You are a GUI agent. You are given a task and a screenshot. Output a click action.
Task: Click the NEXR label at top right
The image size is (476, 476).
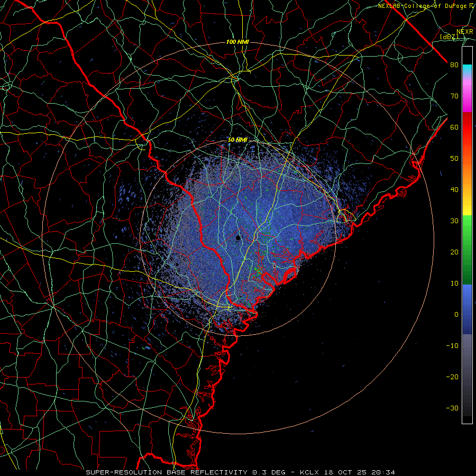point(465,32)
